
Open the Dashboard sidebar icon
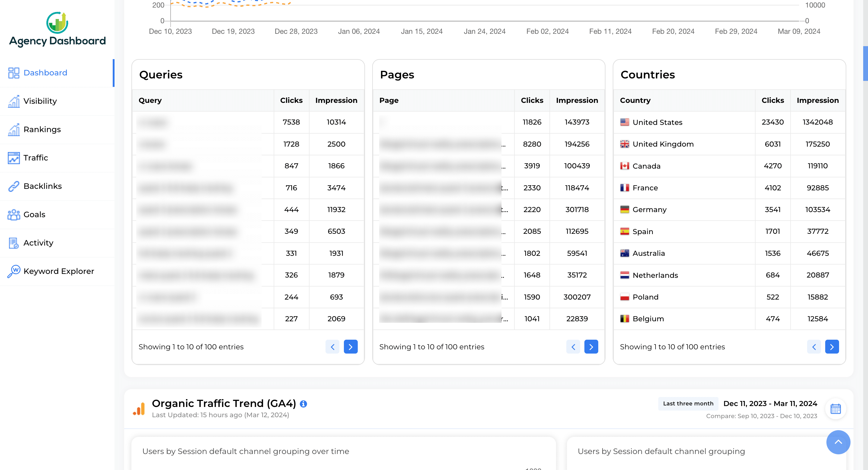[x=14, y=73]
